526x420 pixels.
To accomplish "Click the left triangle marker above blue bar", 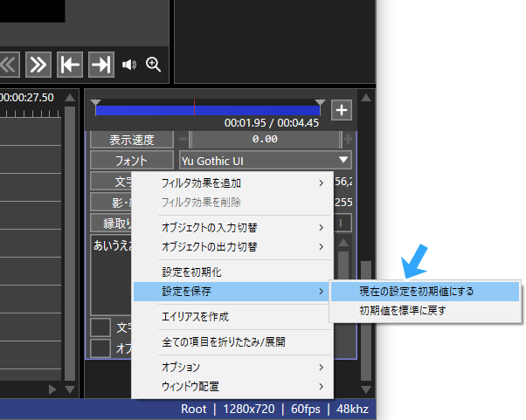I will [95, 102].
